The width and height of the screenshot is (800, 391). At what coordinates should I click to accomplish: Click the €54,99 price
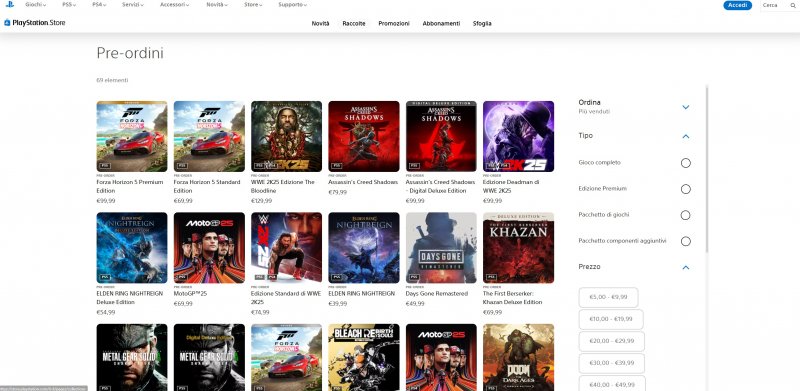point(106,312)
